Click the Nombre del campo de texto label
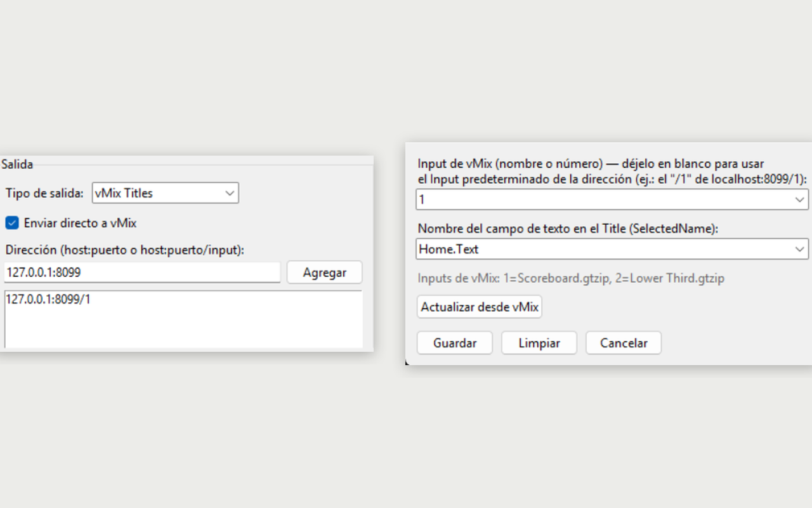Screen dimensions: 812x508 568,229
